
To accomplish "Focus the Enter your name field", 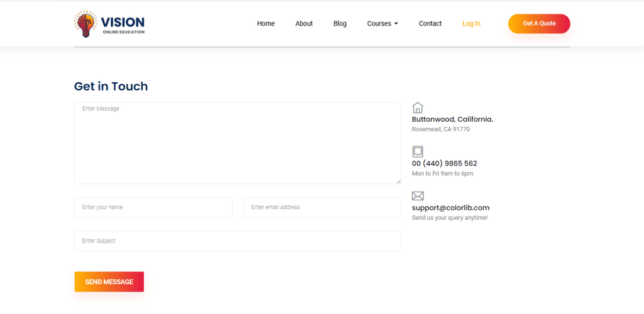I will pyautogui.click(x=153, y=207).
